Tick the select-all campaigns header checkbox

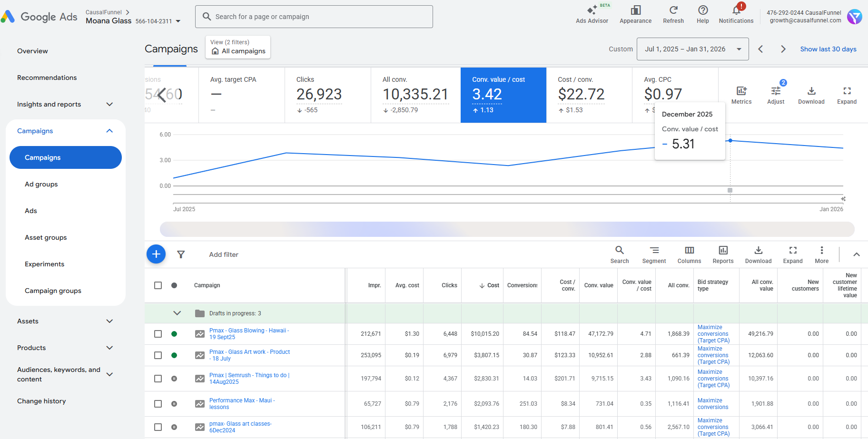pyautogui.click(x=158, y=285)
